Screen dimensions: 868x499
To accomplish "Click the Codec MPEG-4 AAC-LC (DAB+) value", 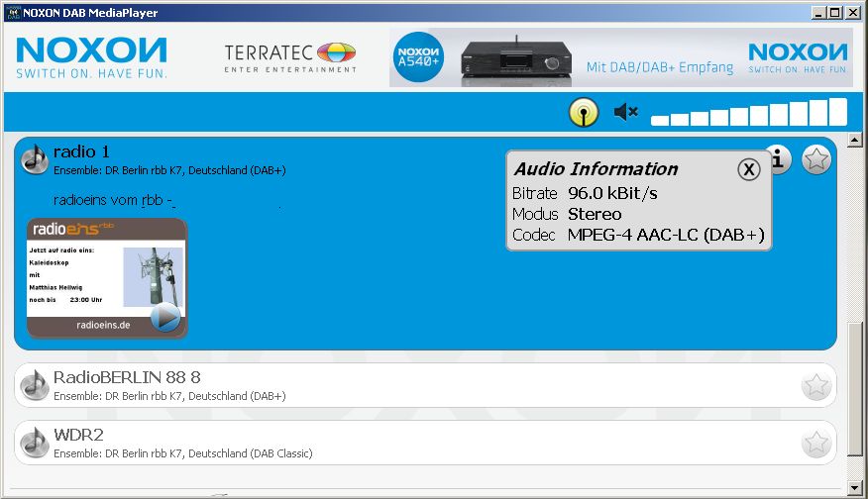I will (666, 235).
